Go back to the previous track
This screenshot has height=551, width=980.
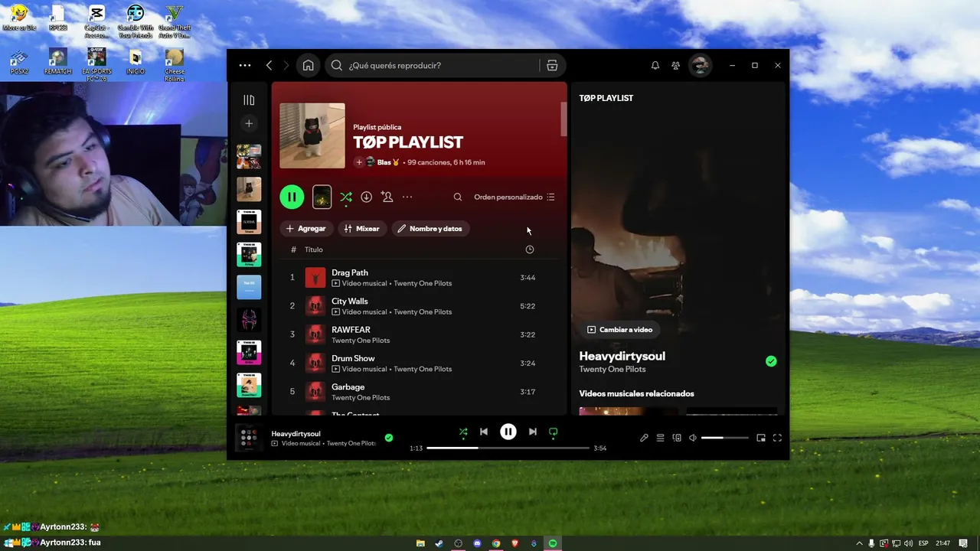484,432
